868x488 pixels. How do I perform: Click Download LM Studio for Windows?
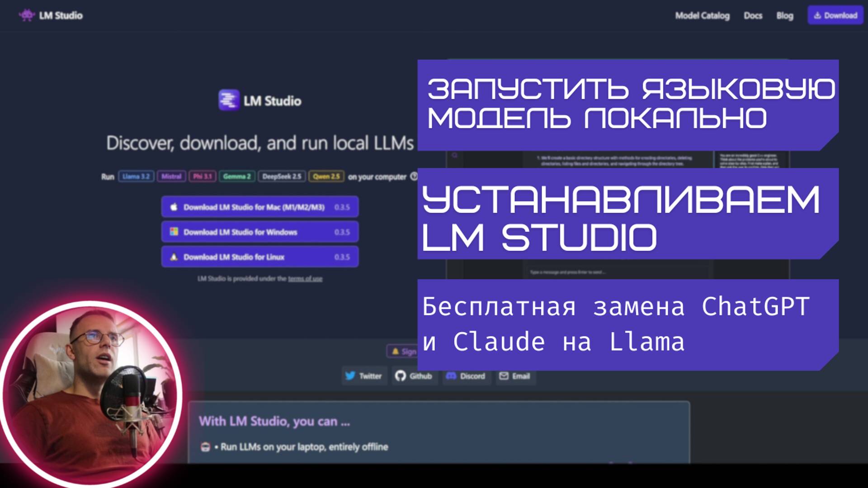coord(259,232)
